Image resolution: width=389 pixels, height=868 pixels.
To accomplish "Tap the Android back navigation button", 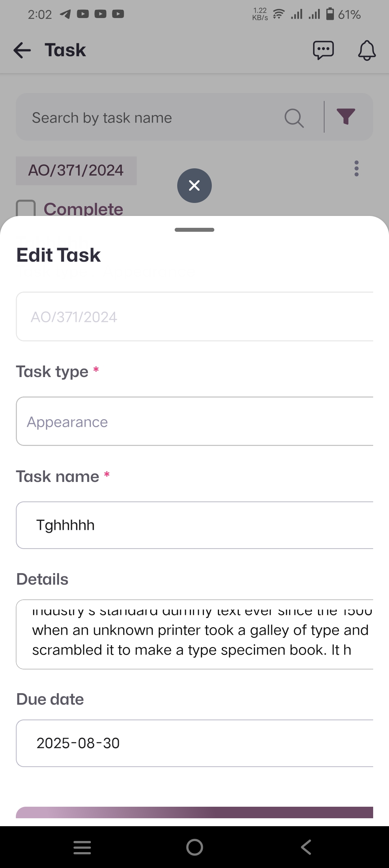I will point(306,847).
